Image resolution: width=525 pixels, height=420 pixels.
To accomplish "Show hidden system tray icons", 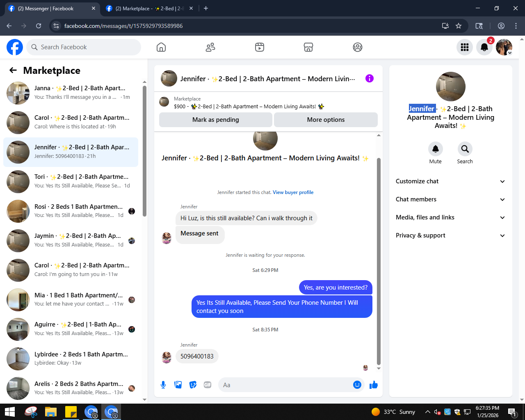I will (427, 412).
